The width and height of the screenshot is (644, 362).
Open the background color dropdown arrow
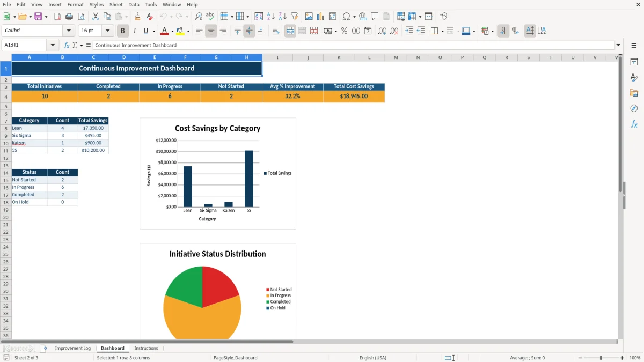pyautogui.click(x=188, y=31)
